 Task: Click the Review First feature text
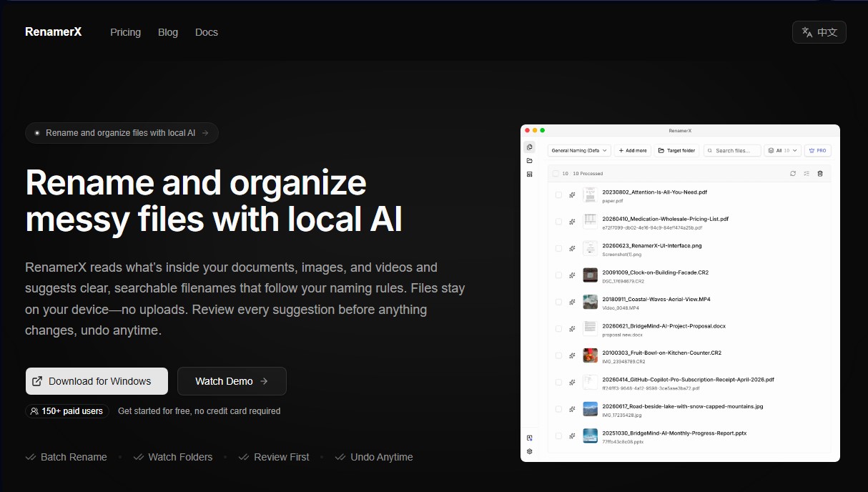point(282,457)
